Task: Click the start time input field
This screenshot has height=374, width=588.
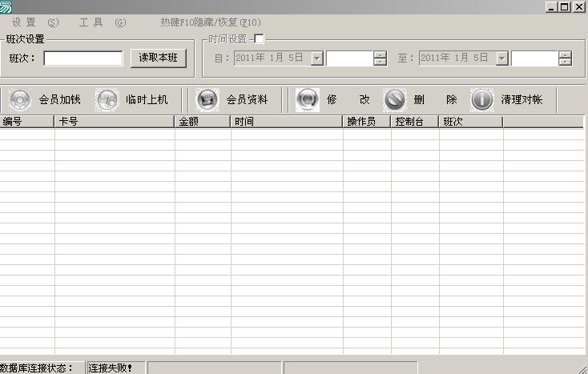Action: [349, 58]
